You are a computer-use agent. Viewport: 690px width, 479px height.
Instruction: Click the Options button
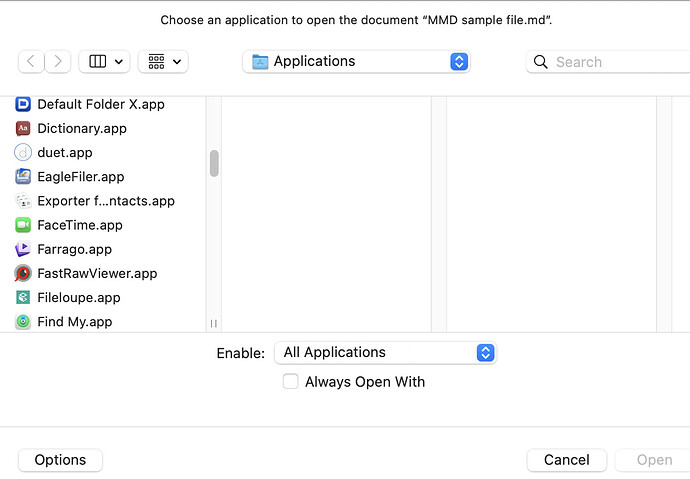[x=60, y=460]
